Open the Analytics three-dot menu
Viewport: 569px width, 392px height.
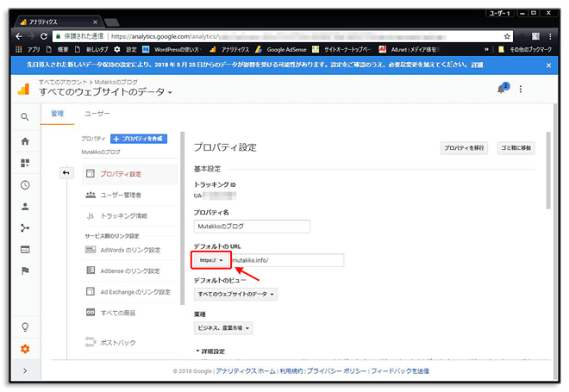pyautogui.click(x=521, y=89)
